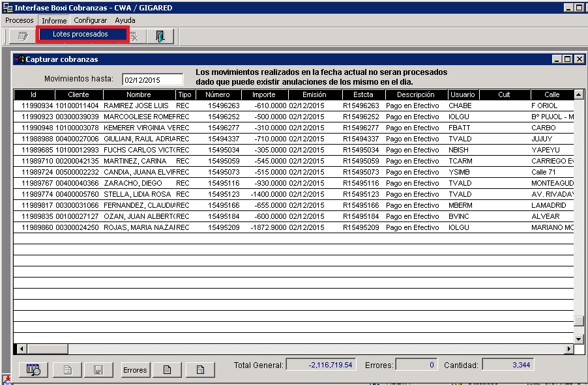Click the exit door icon to leave the module
588x385 pixels.
coord(160,36)
